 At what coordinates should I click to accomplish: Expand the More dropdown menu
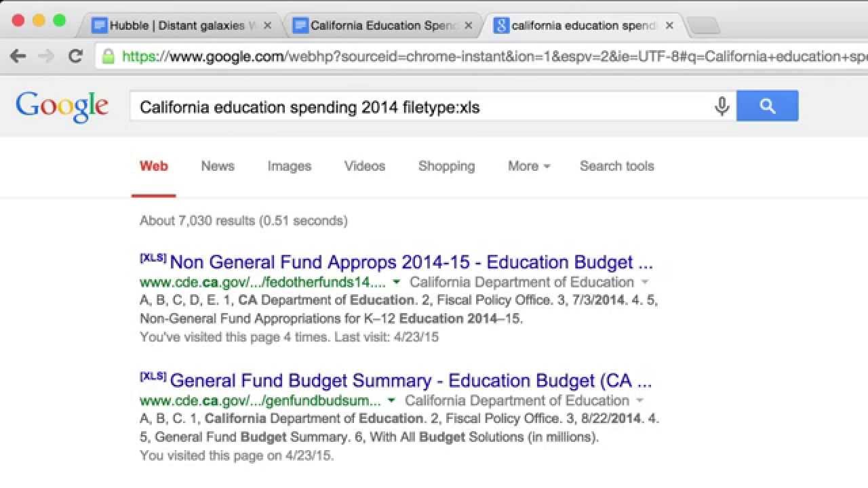[x=529, y=166]
